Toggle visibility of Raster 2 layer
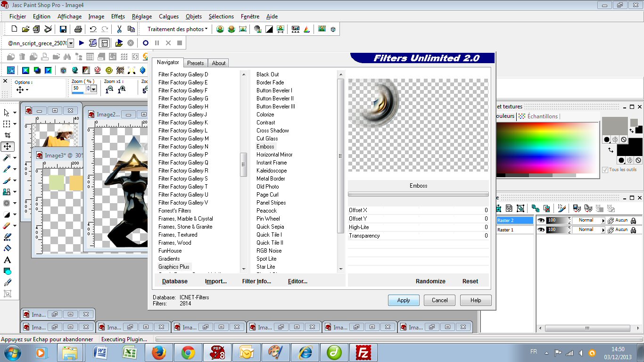Screen dimensions: 644x362 [541, 220]
